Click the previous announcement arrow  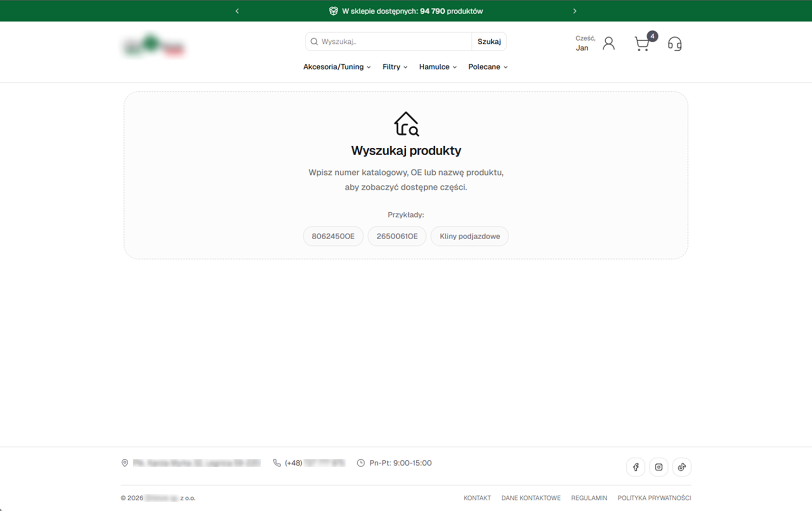[x=237, y=11]
